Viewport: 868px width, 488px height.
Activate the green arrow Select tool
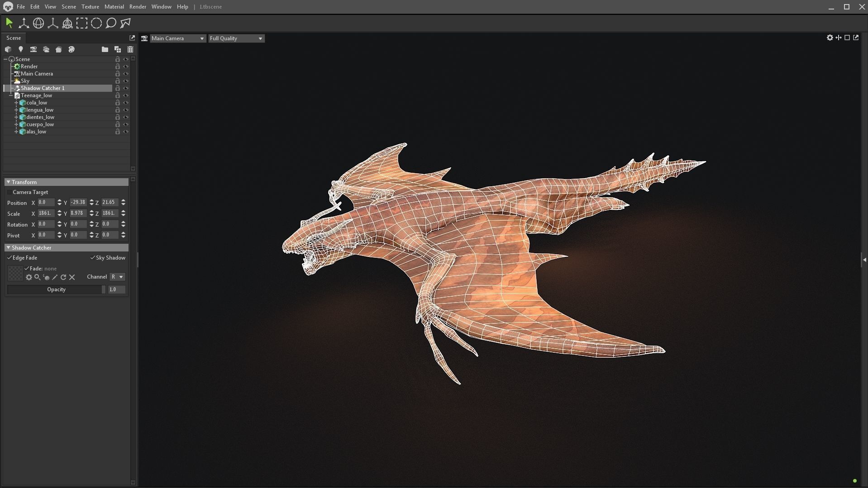click(9, 23)
